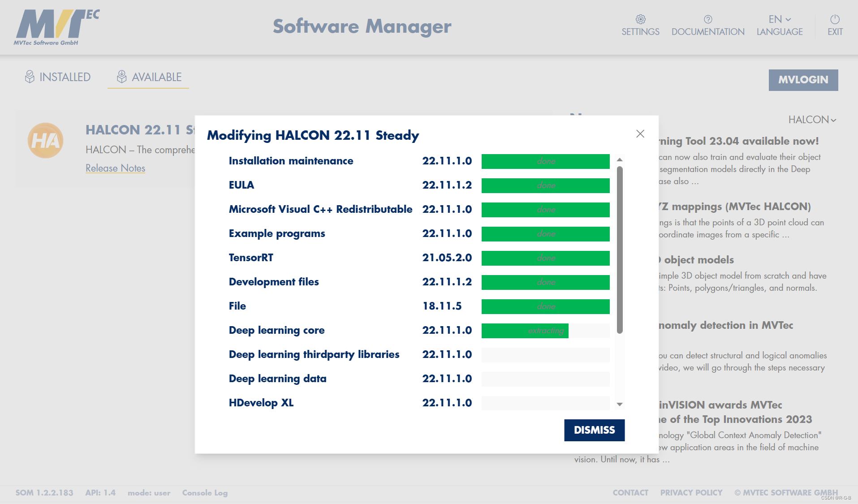This screenshot has width=858, height=504.
Task: Click 'Installation maintenance' row label
Action: coord(291,161)
